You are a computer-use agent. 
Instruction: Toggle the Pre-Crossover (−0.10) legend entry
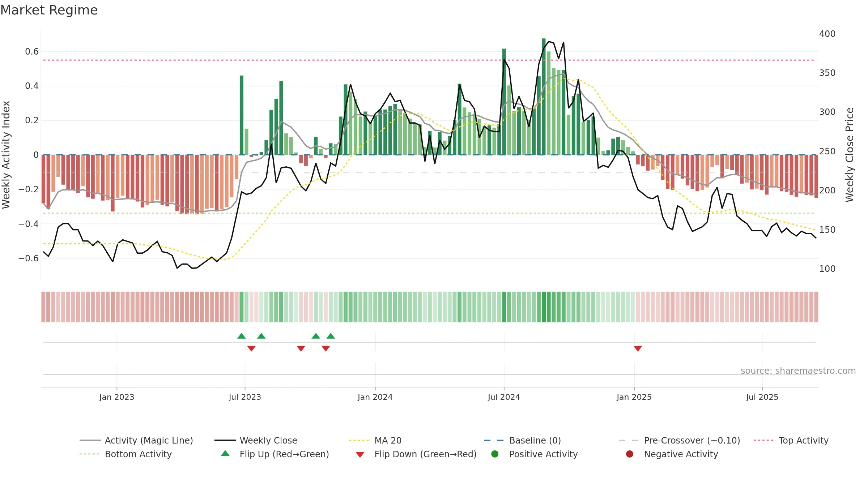point(679,440)
